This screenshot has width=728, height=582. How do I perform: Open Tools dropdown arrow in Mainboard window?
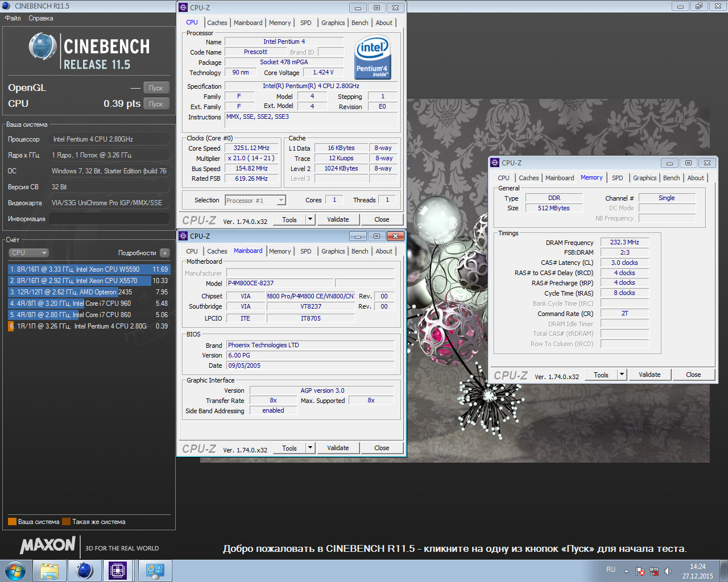tap(310, 448)
